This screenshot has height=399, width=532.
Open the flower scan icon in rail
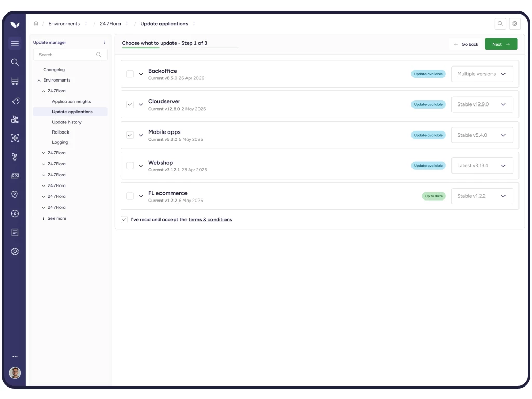click(x=15, y=138)
